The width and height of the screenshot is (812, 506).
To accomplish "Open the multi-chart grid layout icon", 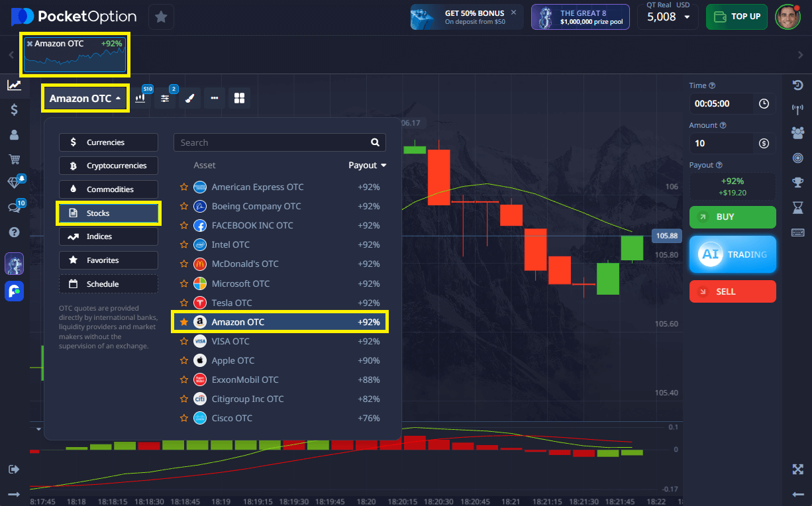I will pos(239,98).
